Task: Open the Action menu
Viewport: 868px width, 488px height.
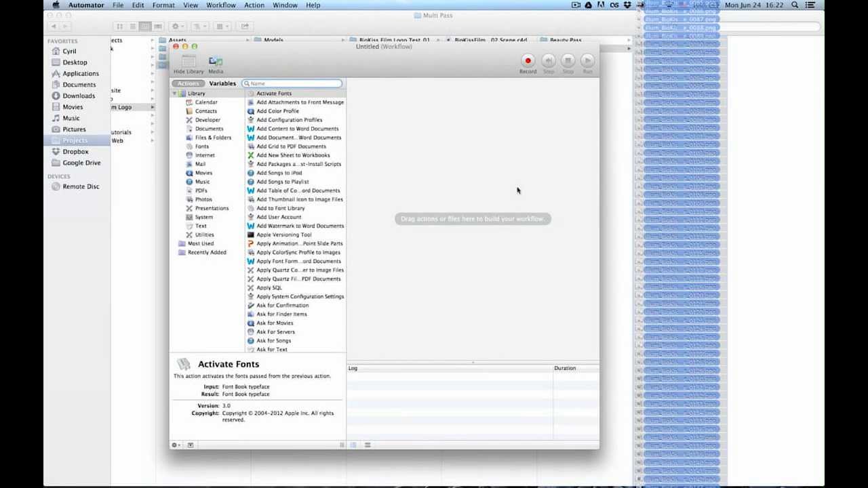Action: tap(254, 5)
